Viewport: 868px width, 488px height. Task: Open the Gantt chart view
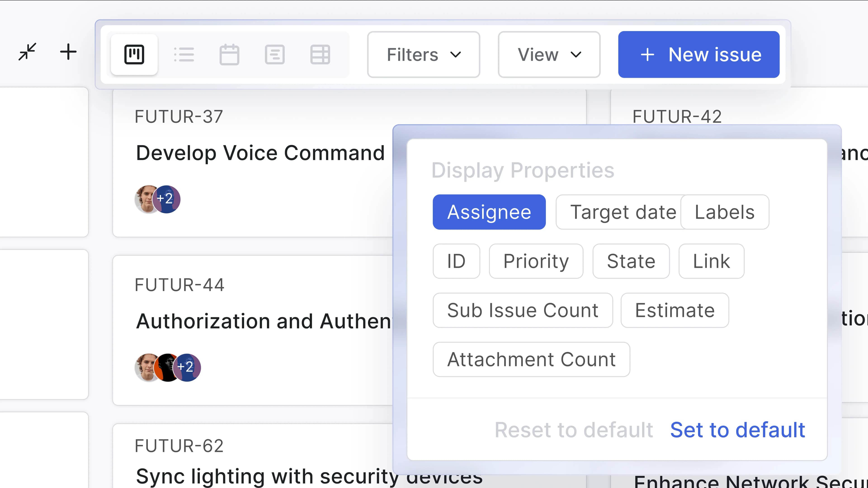pos(275,54)
